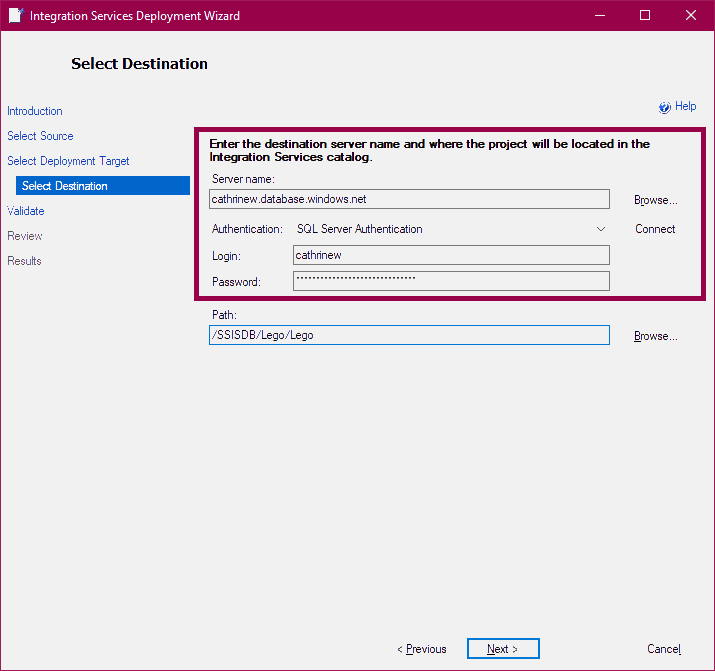Navigate to Select Deployment Target step

[x=68, y=161]
